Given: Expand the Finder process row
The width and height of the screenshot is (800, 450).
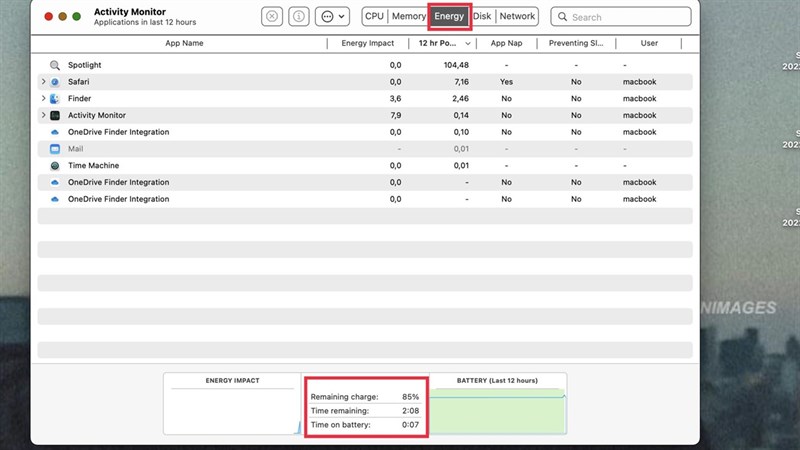Looking at the screenshot, I should coord(43,98).
